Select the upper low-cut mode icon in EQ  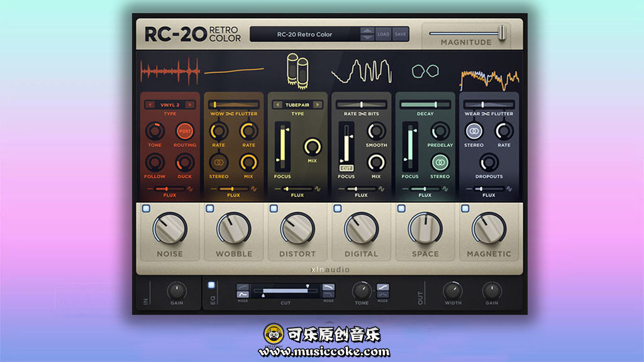click(243, 287)
